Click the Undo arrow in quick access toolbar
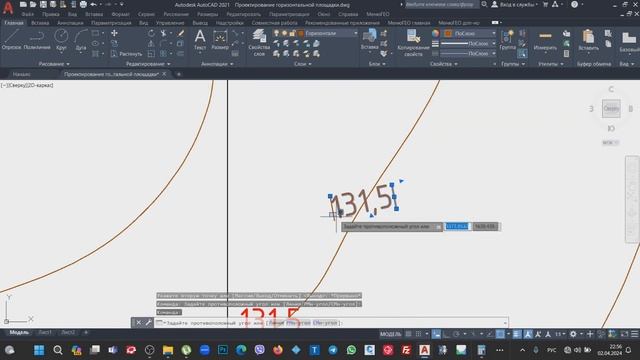 (x=93, y=4)
